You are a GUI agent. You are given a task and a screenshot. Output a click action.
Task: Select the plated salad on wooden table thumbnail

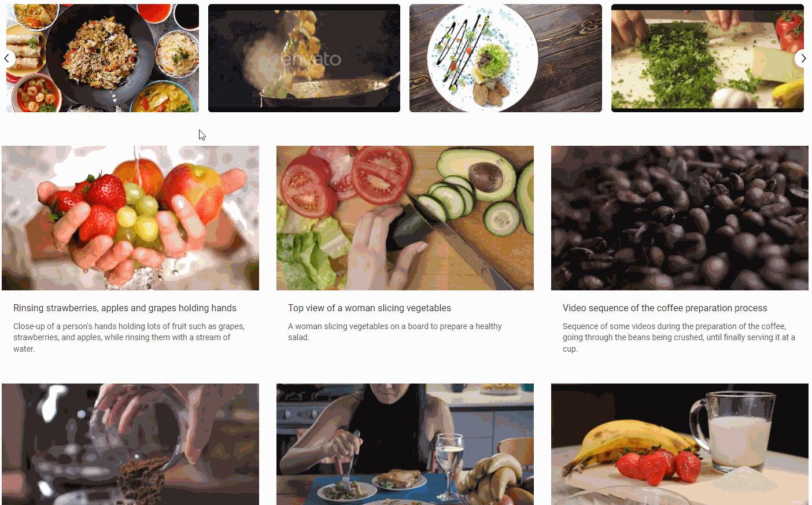(505, 58)
